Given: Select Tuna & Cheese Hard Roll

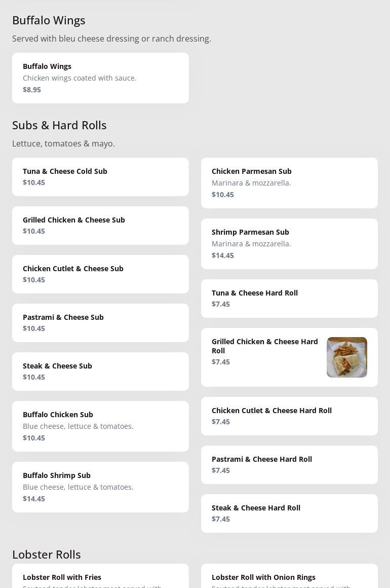Looking at the screenshot, I should 289,299.
